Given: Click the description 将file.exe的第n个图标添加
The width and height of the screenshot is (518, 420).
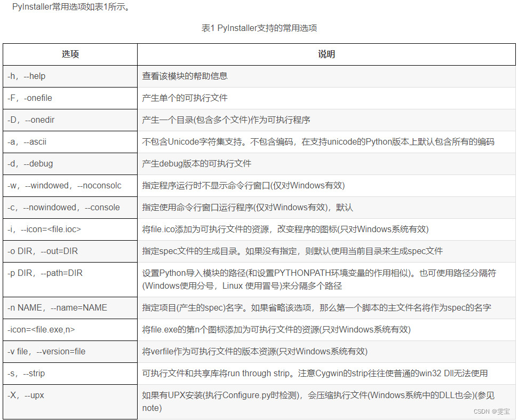Looking at the screenshot, I should [326, 330].
